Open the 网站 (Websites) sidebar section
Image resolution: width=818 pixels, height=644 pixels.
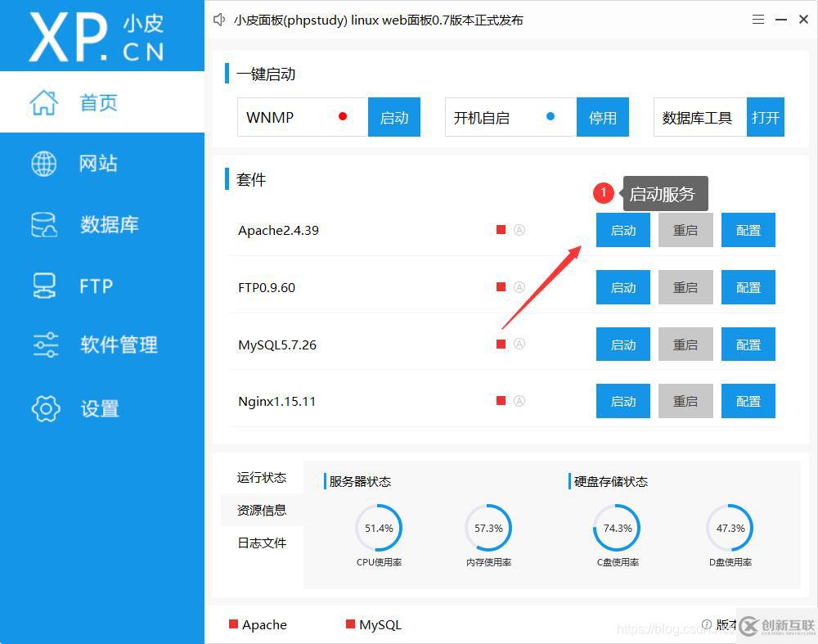point(98,163)
